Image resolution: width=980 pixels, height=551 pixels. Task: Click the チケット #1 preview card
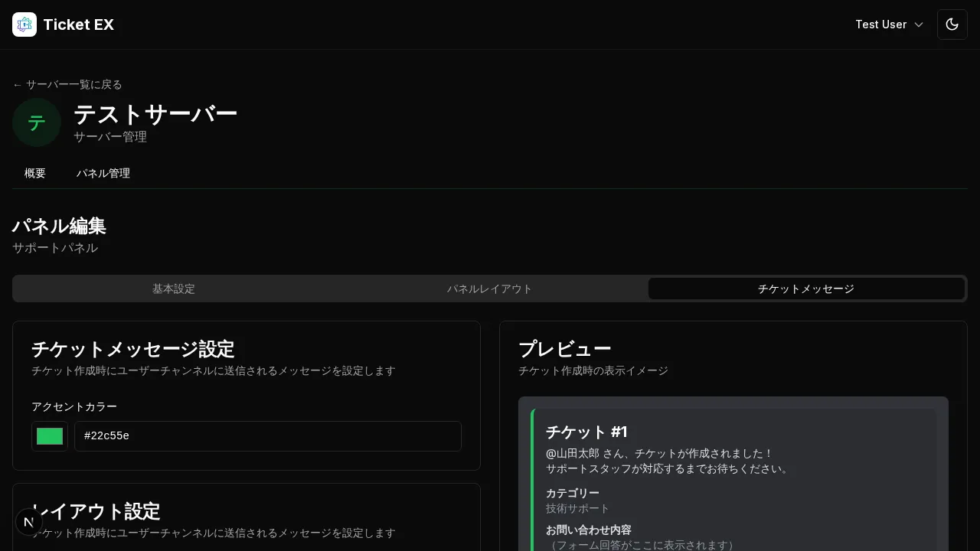click(x=733, y=474)
